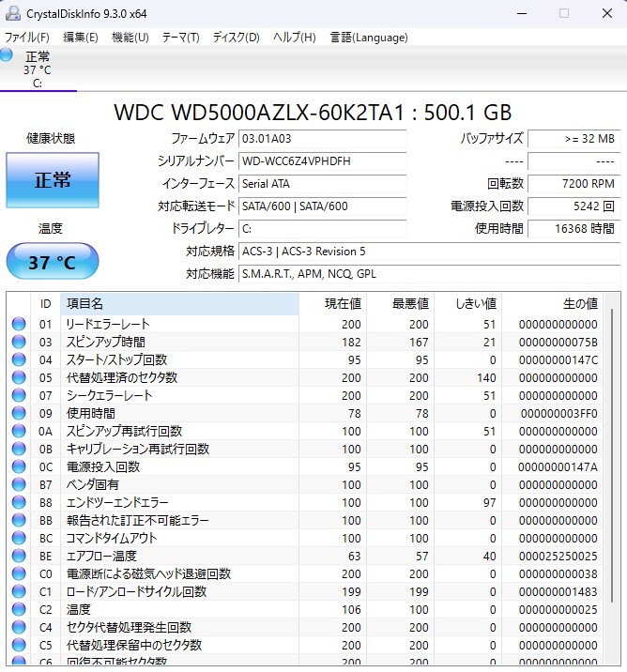Open the ファイル(F) menu

click(x=27, y=38)
